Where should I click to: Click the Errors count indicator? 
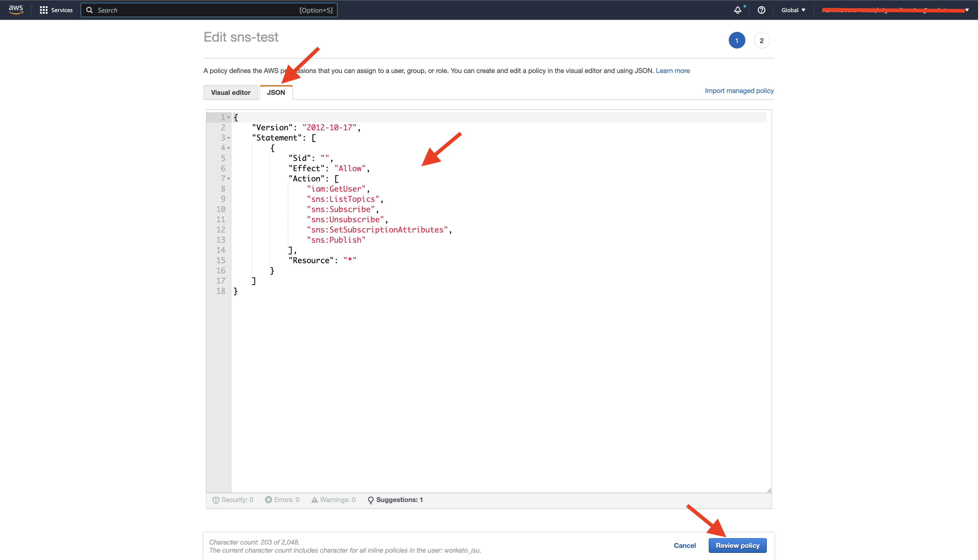[x=282, y=500]
